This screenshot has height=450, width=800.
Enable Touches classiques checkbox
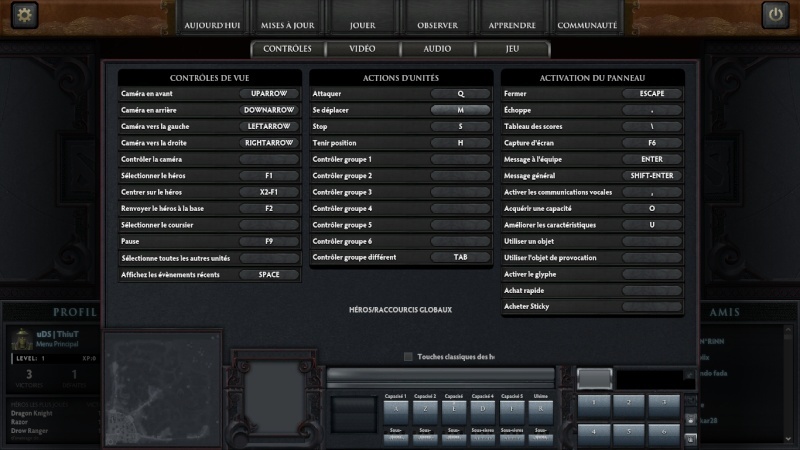408,357
